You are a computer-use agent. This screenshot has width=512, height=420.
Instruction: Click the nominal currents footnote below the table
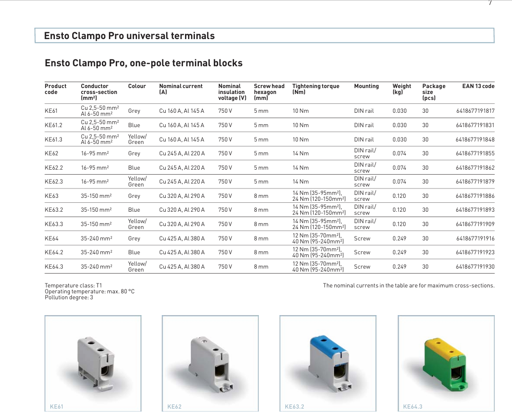pyautogui.click(x=408, y=285)
